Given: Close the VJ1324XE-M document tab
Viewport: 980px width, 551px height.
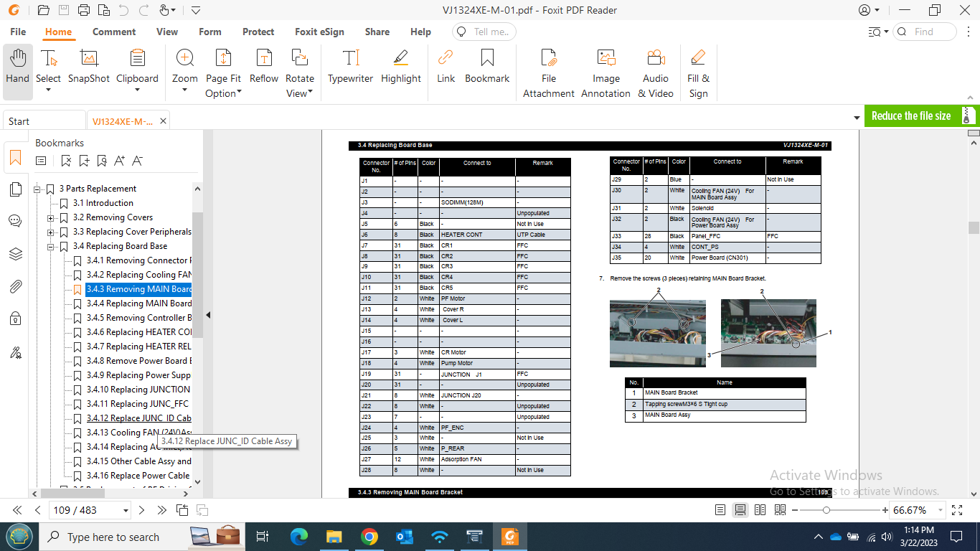Looking at the screenshot, I should pos(163,121).
